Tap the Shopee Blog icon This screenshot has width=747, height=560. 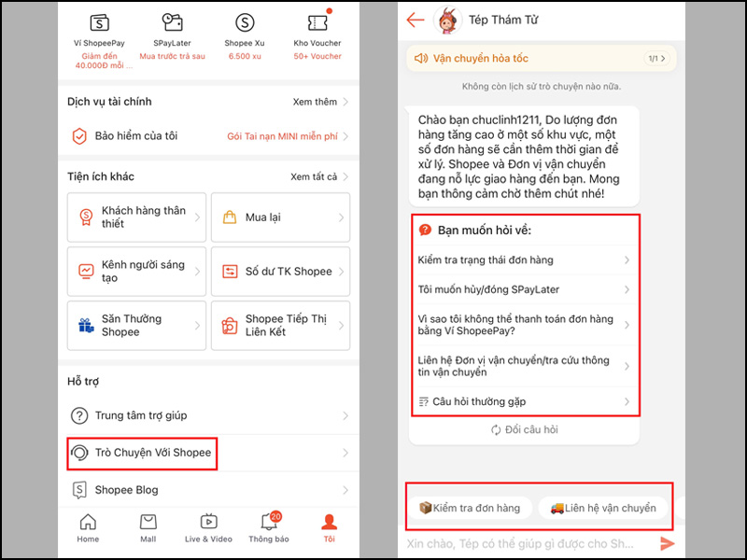pos(79,489)
